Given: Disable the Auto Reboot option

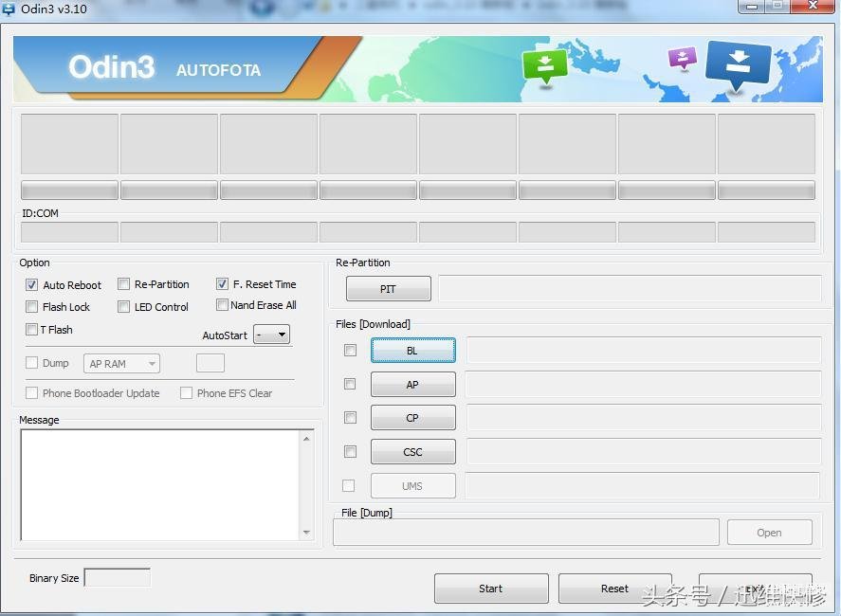Looking at the screenshot, I should pos(31,284).
